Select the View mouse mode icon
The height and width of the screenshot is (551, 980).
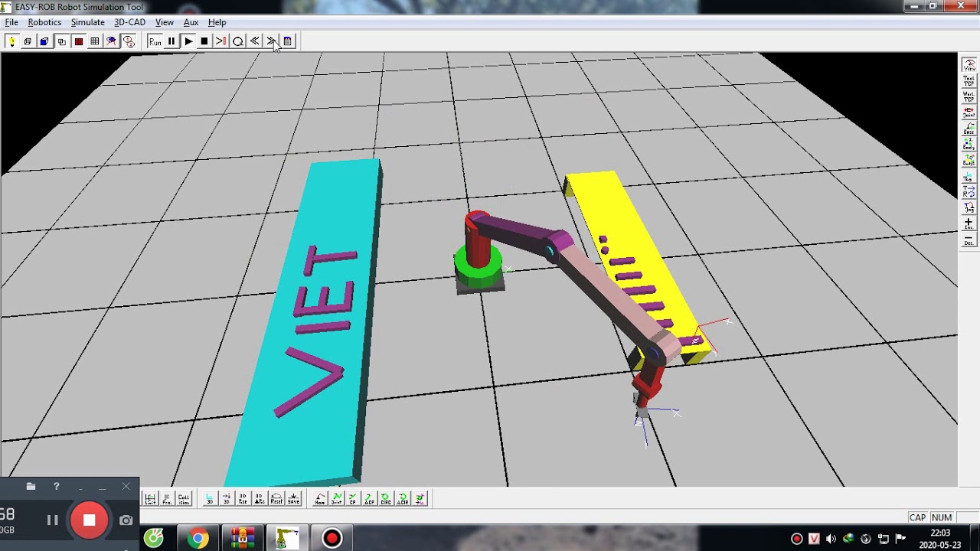point(969,65)
